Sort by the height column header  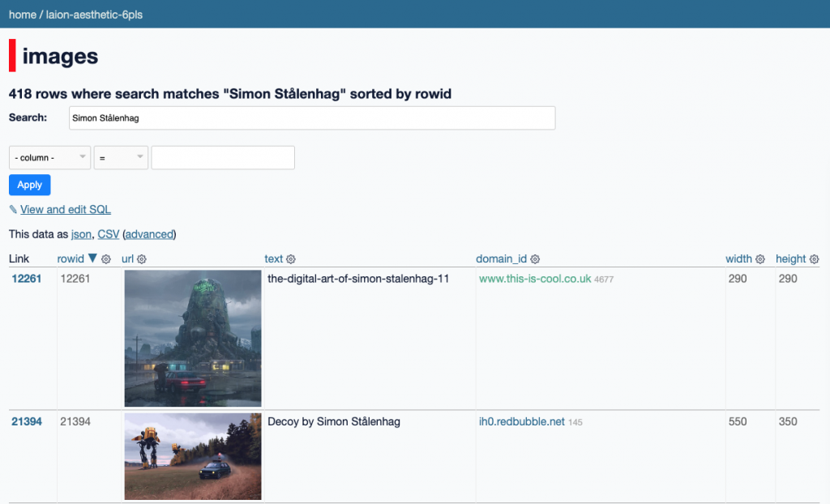(791, 258)
